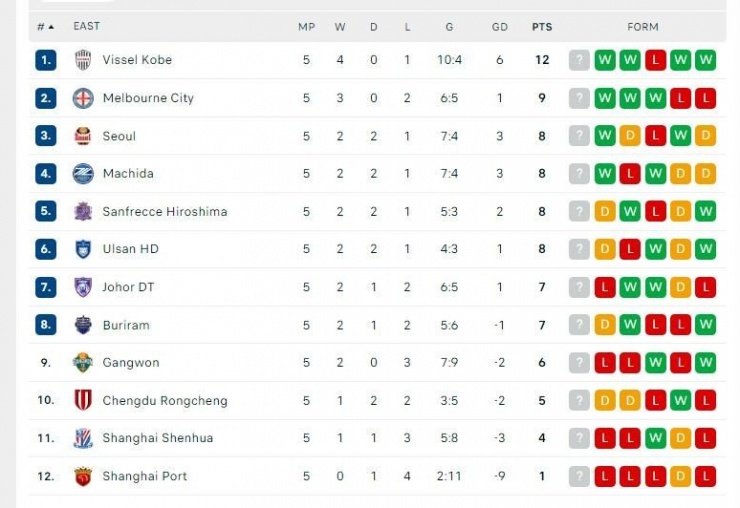The width and height of the screenshot is (740, 508).
Task: Sort table by MP column header
Action: coord(307,27)
